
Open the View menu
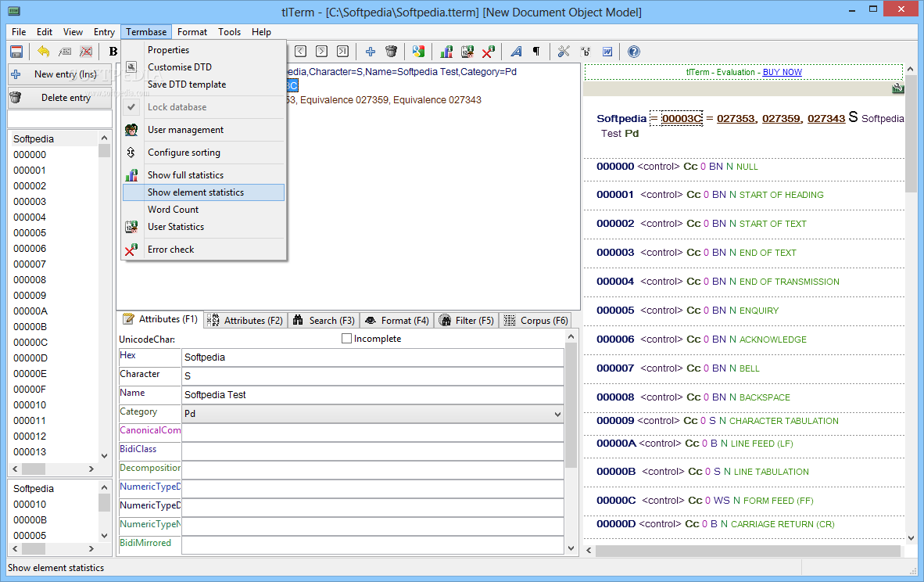73,32
